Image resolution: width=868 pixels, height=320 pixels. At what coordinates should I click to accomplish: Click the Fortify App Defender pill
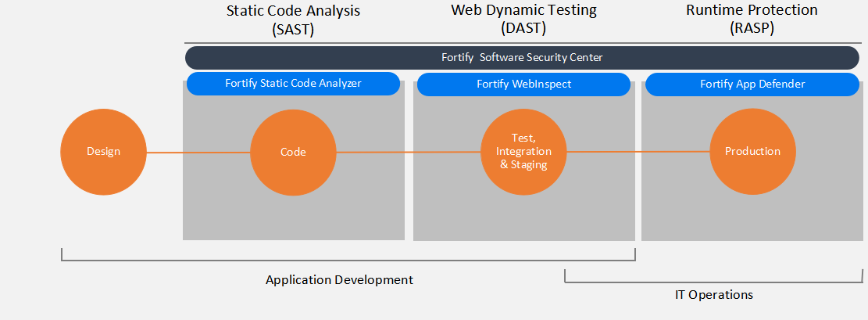(752, 84)
